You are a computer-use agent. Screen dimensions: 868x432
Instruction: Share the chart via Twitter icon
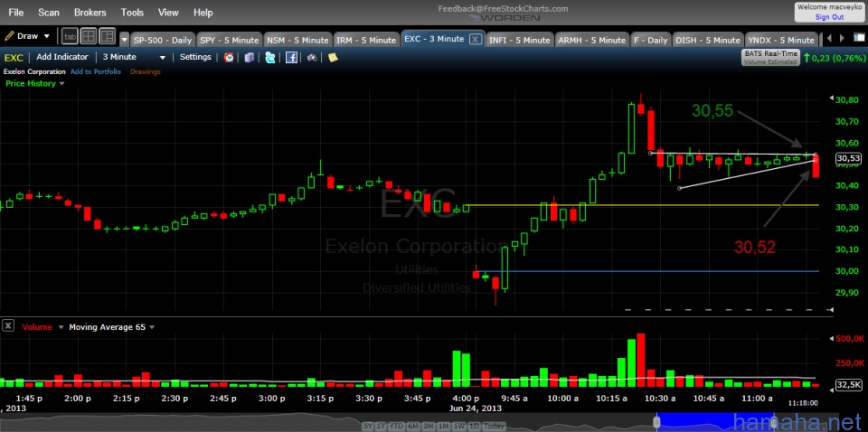(x=270, y=58)
